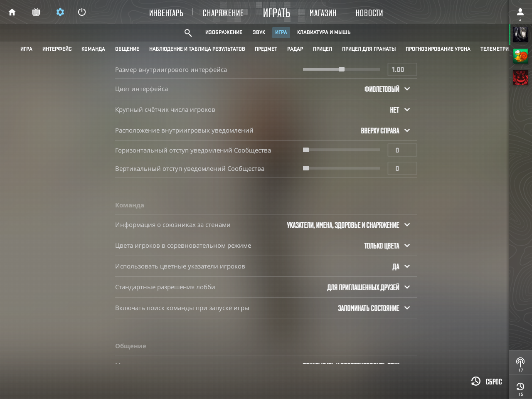532x399 pixels.
Task: Click the СБРОС reset button
Action: pyautogui.click(x=486, y=381)
